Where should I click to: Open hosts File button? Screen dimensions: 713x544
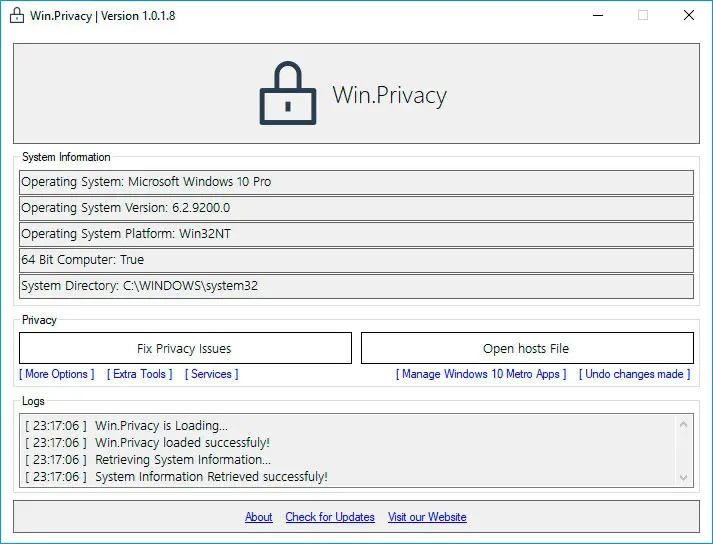527,348
